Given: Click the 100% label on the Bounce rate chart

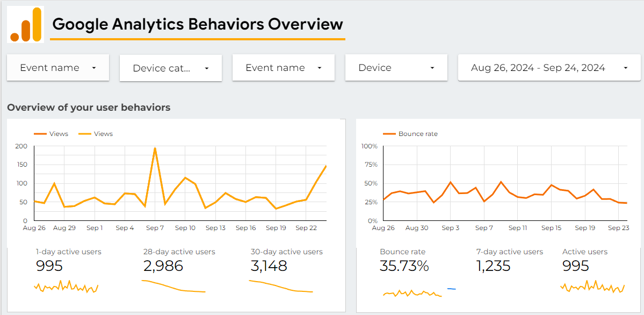Looking at the screenshot, I should [369, 146].
